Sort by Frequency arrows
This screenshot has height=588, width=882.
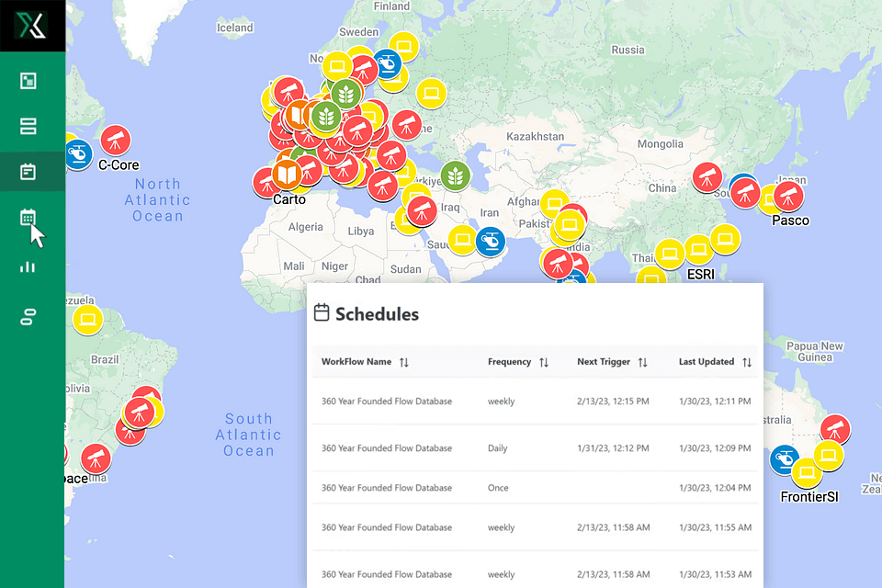click(x=543, y=362)
